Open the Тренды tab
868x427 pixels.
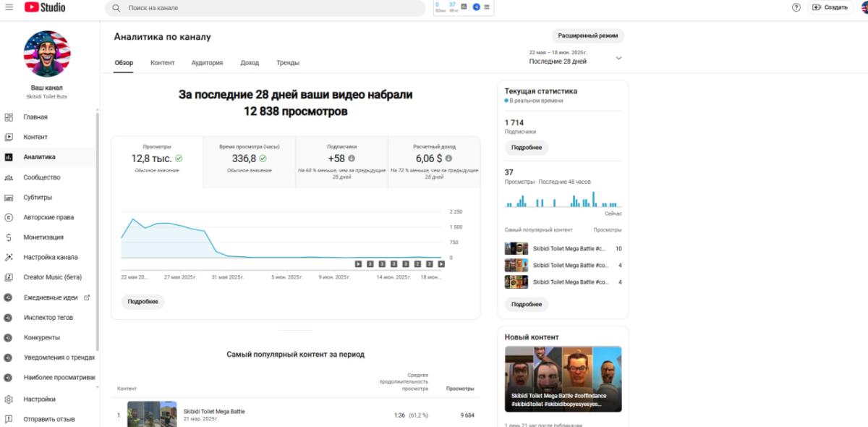click(x=288, y=63)
